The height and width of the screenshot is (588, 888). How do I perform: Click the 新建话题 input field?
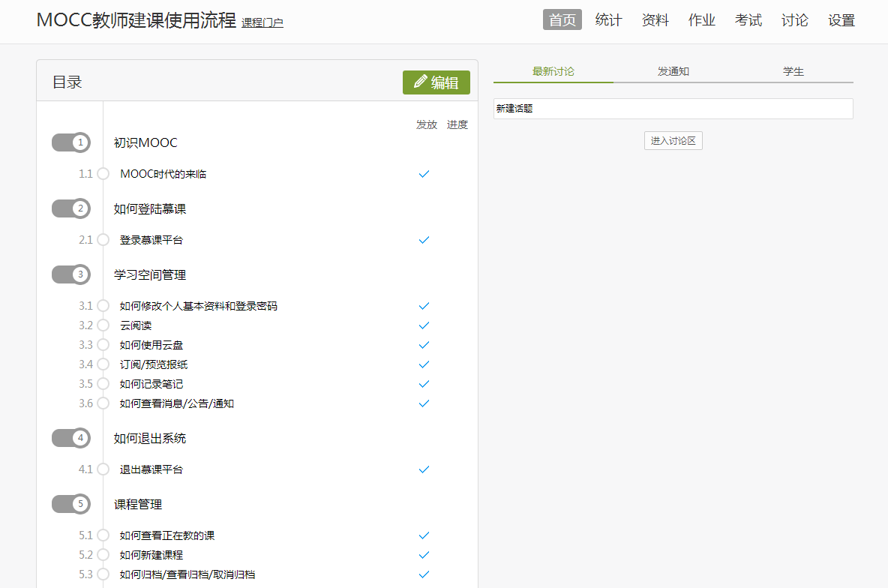pyautogui.click(x=673, y=109)
